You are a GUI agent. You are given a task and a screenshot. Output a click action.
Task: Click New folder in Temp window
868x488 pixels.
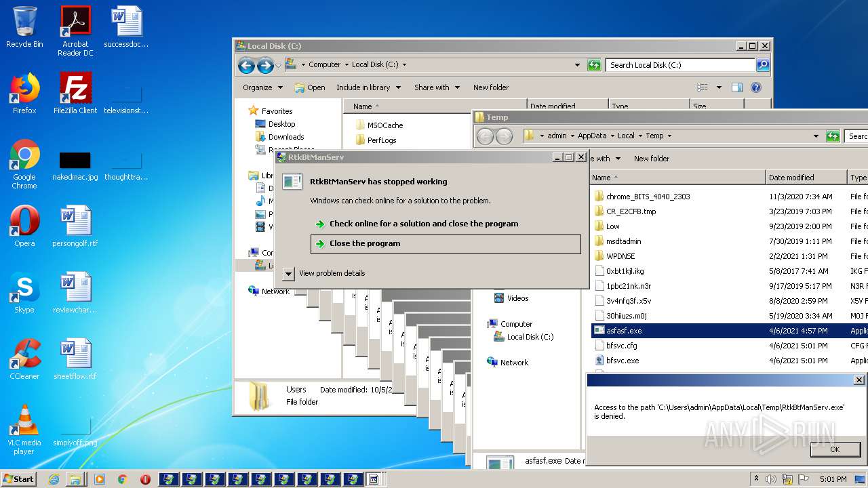pos(652,159)
